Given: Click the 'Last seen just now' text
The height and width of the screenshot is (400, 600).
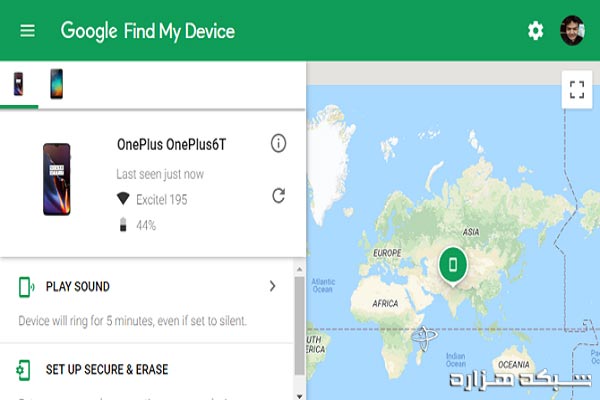Looking at the screenshot, I should 160,174.
